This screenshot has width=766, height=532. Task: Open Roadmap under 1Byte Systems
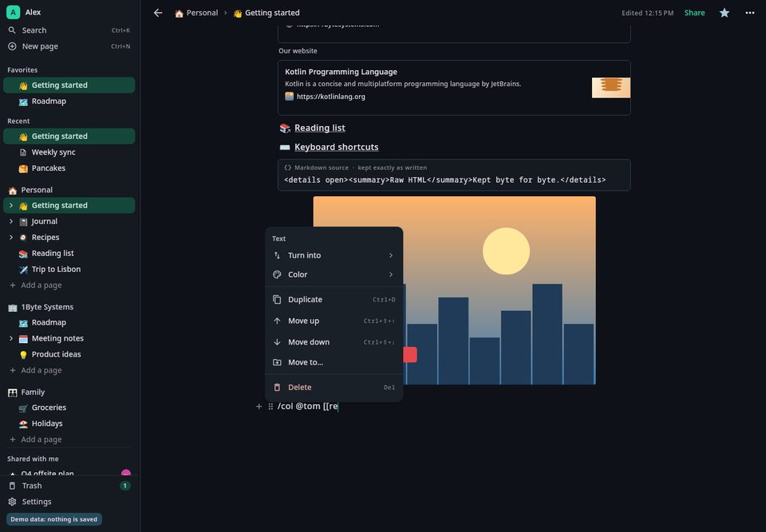coord(69,322)
